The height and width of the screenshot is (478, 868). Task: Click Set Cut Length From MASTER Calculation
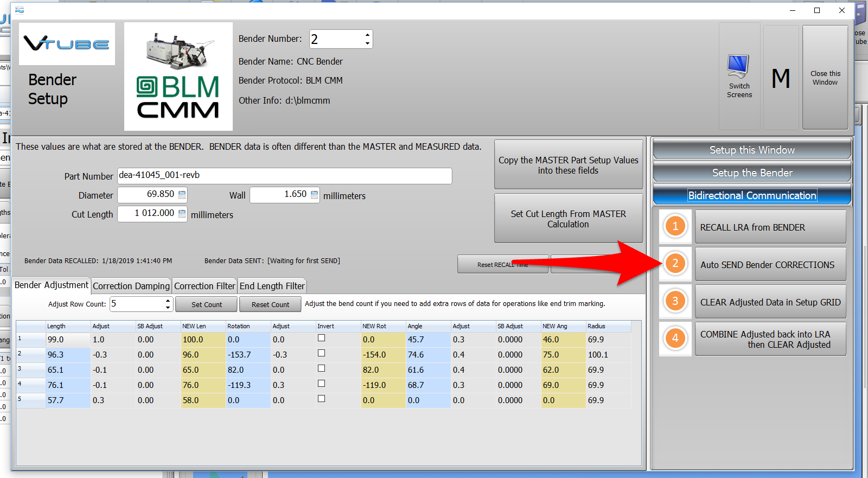coord(568,219)
